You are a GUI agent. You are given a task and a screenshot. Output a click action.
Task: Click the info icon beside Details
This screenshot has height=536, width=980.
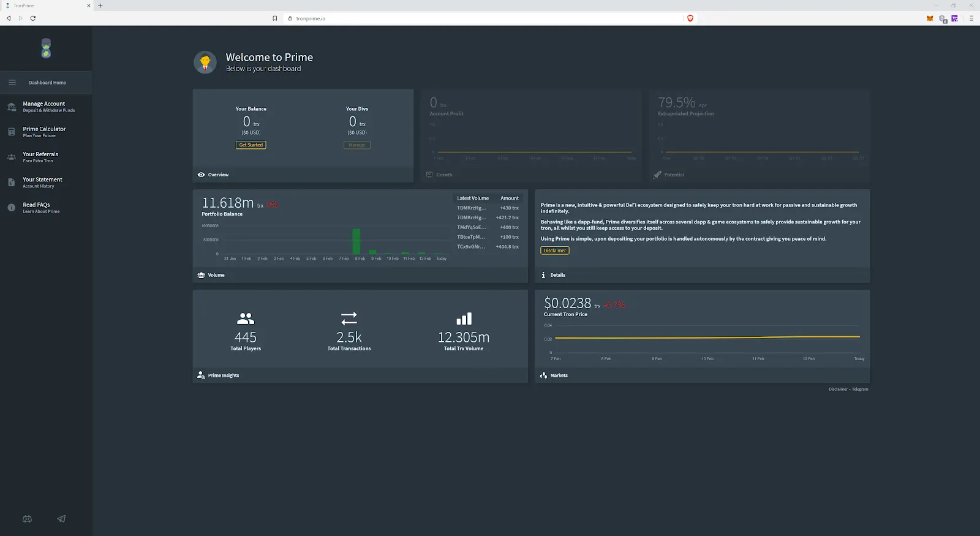(543, 275)
